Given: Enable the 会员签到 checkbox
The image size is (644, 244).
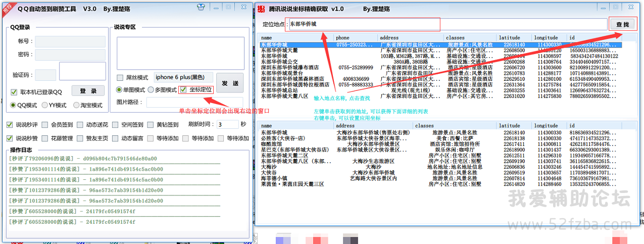Looking at the screenshot, I should 45,124.
